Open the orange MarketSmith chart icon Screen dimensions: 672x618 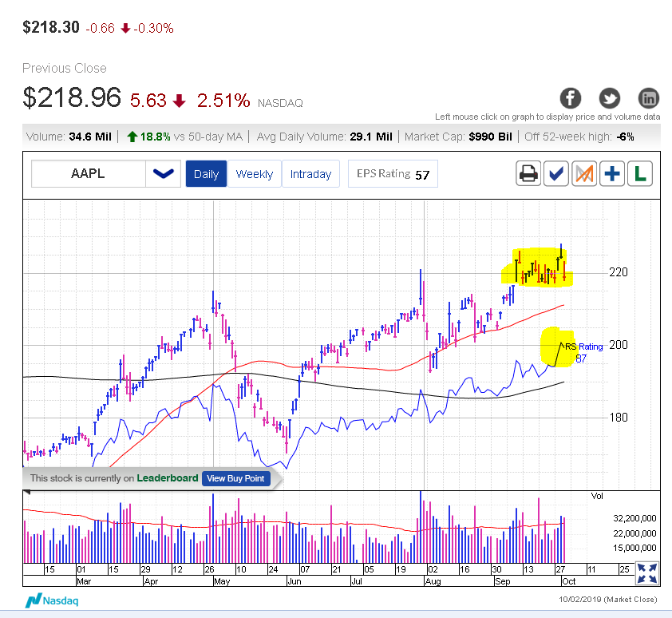point(584,173)
